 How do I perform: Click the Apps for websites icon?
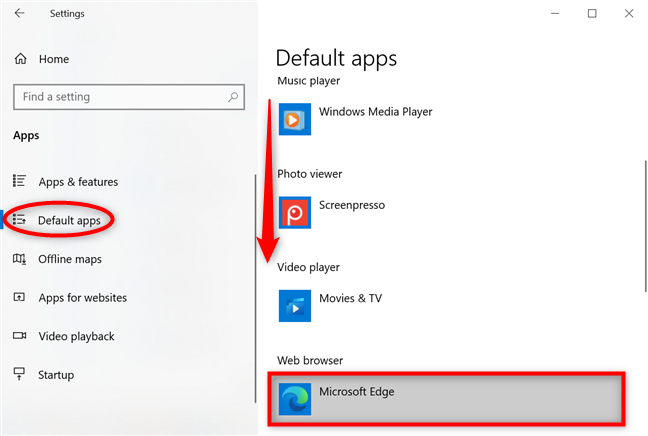pos(19,297)
